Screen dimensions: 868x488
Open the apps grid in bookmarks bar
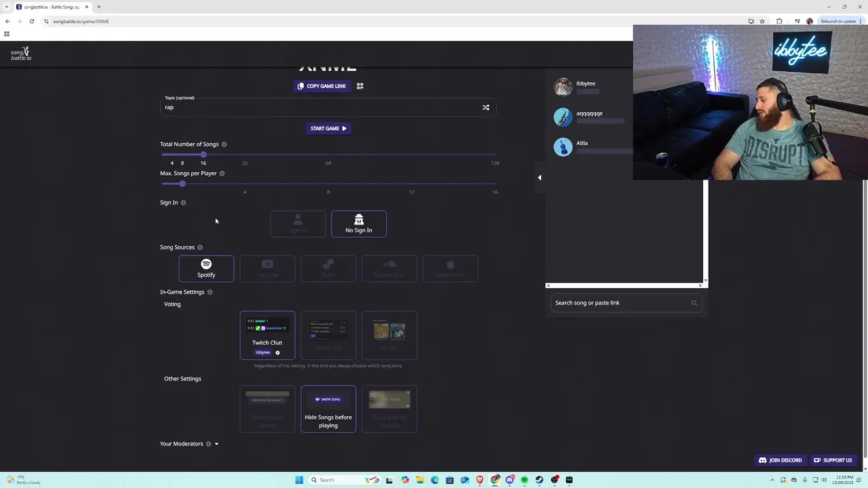[x=7, y=34]
